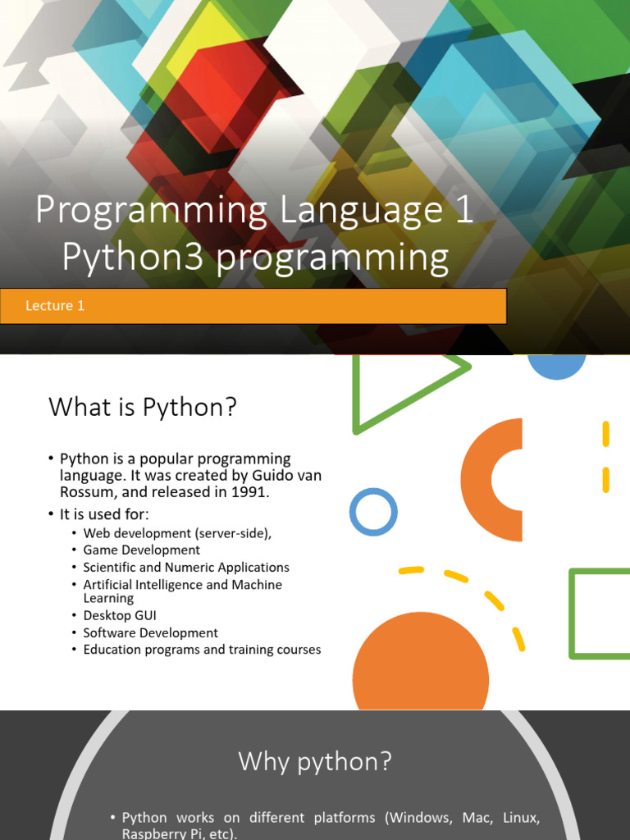Click 'Artificial Intelligence and Machine Learning' item
The image size is (630, 840).
point(182,591)
